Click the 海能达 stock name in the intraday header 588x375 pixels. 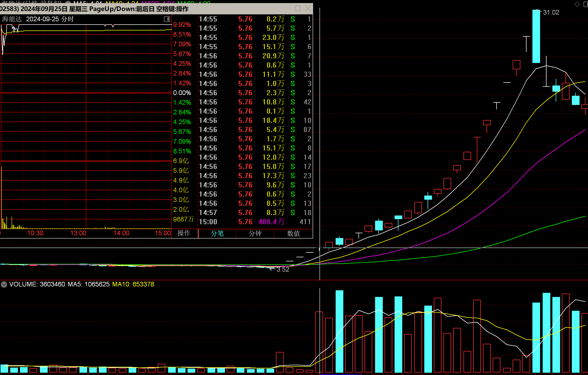click(x=12, y=19)
